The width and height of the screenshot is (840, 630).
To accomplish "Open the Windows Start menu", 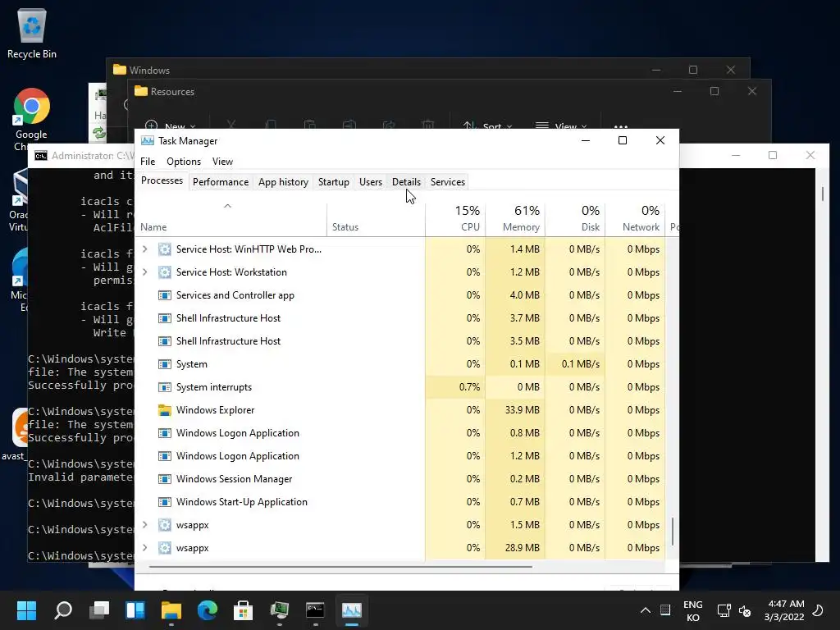I will [x=26, y=609].
